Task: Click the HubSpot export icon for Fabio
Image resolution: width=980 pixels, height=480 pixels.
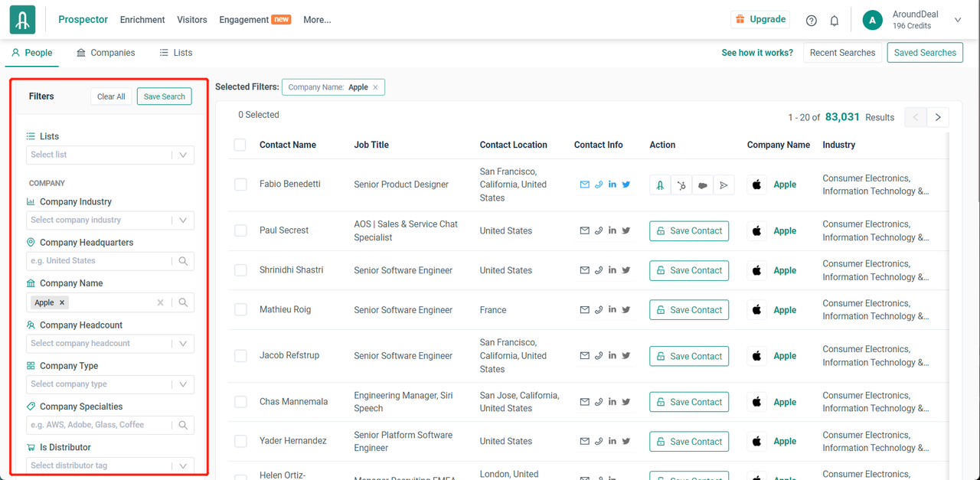Action: coord(681,184)
